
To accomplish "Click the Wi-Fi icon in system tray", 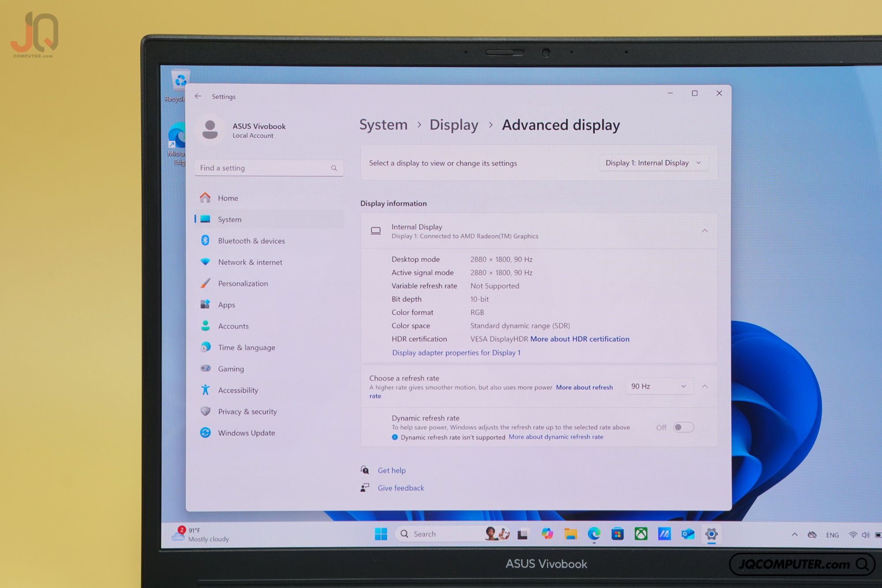I will [853, 535].
